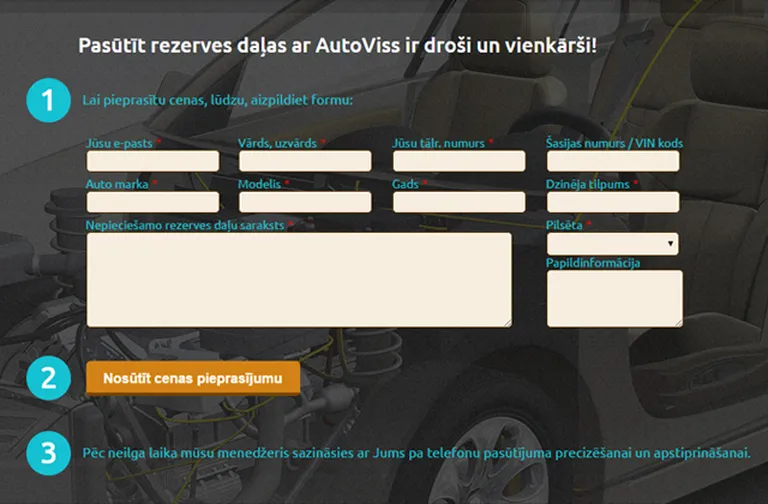Focus the 'Papildinformācija' text area
Screen dimensions: 768x504
point(615,298)
